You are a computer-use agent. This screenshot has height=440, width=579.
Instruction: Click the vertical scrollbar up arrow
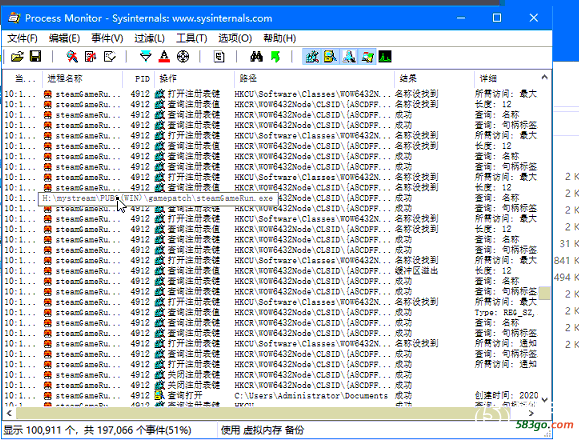[x=544, y=78]
